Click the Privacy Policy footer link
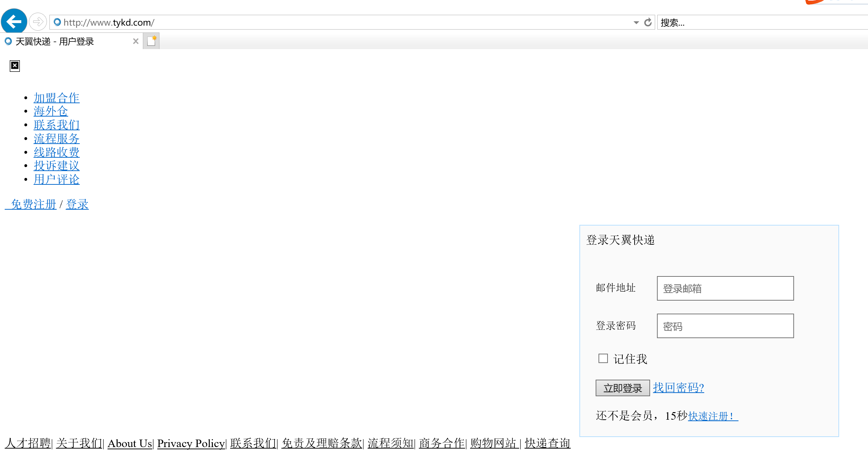Image resolution: width=868 pixels, height=476 pixels. click(x=191, y=443)
